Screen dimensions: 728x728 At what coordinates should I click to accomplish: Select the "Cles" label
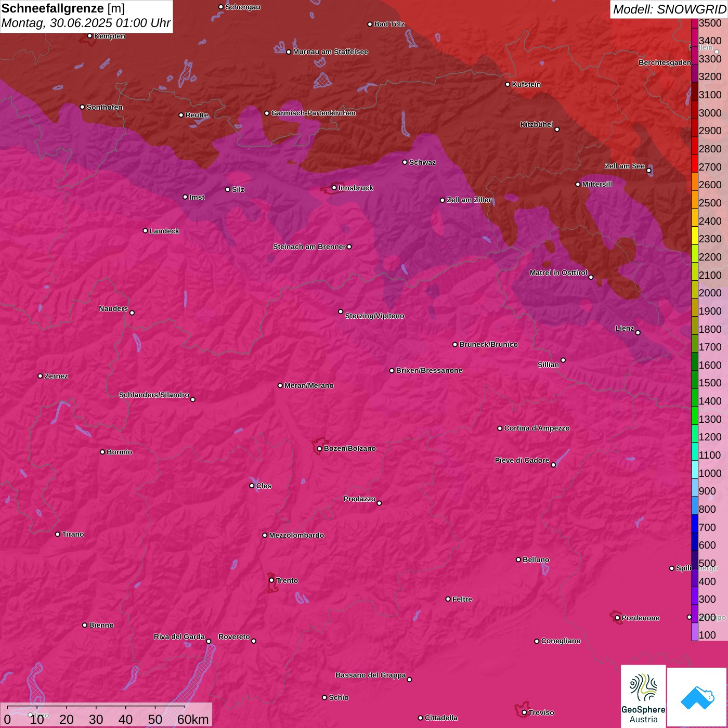(264, 486)
